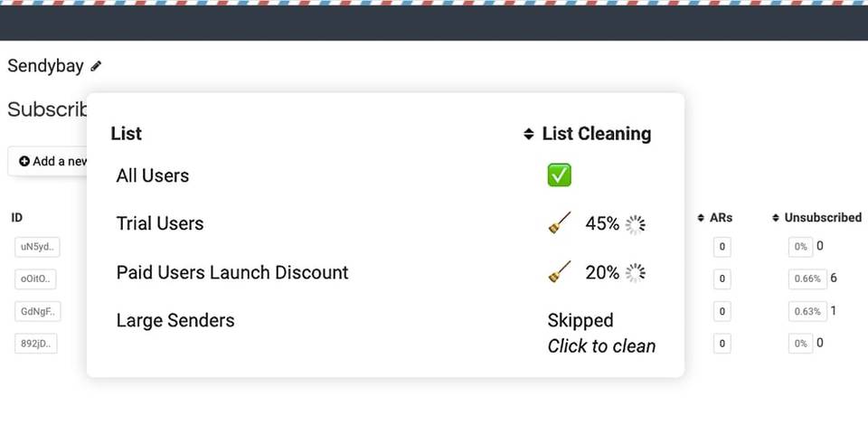Click the broom icon for Paid Users Launch Discount

click(x=560, y=271)
